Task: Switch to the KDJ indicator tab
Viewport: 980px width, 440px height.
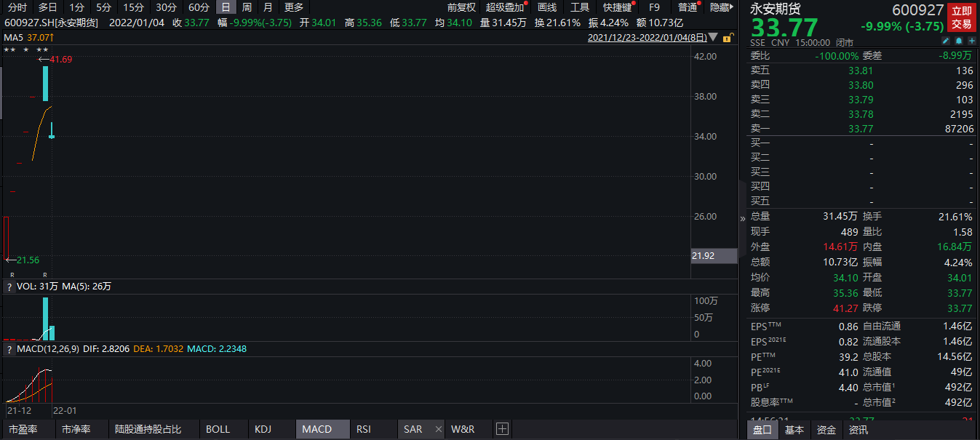Action: click(x=263, y=429)
